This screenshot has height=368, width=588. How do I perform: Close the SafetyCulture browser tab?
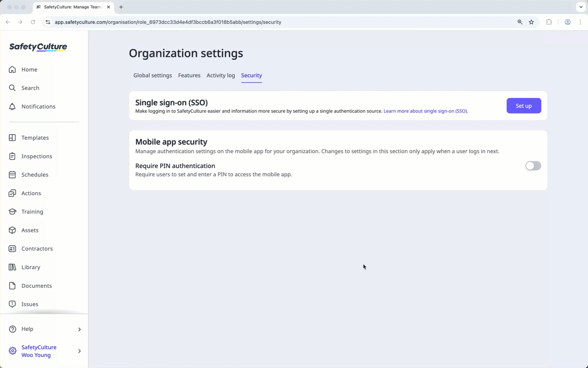pos(108,7)
